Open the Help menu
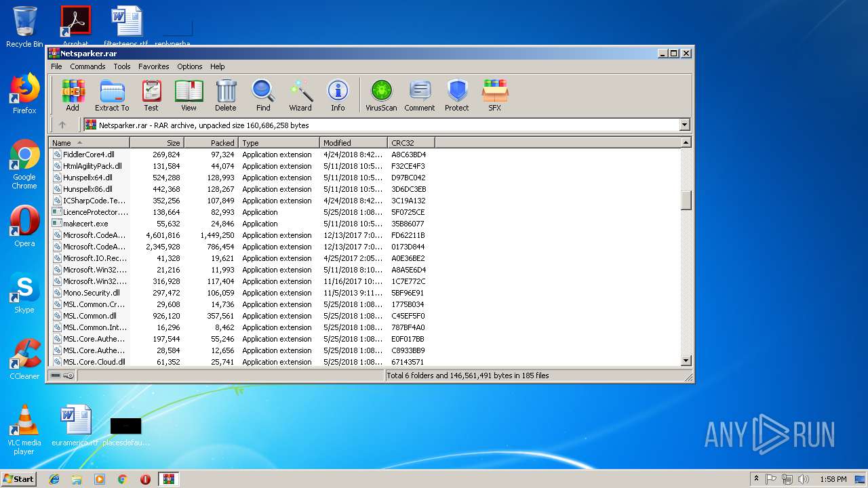 coord(217,66)
